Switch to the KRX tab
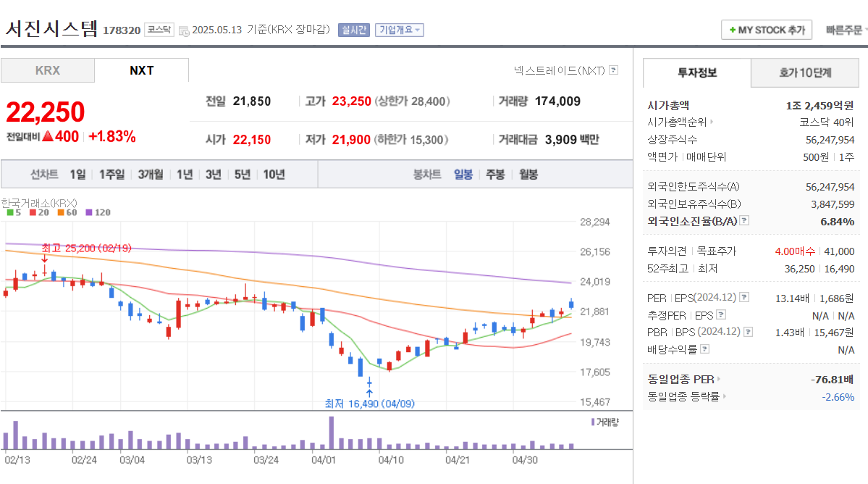Viewport: 868px width, 484px height. point(47,70)
